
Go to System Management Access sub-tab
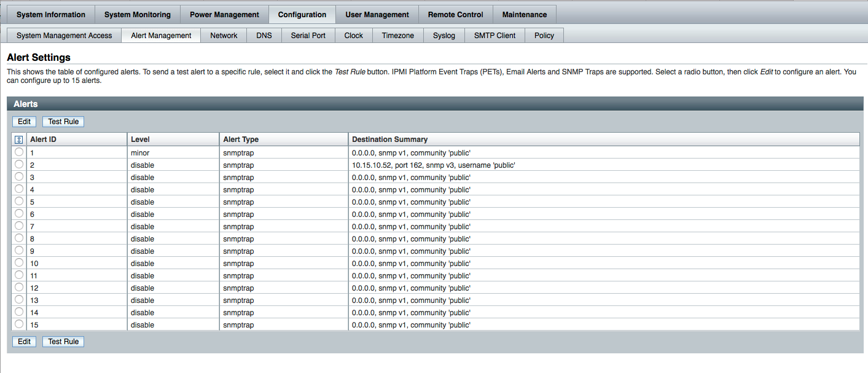[65, 36]
